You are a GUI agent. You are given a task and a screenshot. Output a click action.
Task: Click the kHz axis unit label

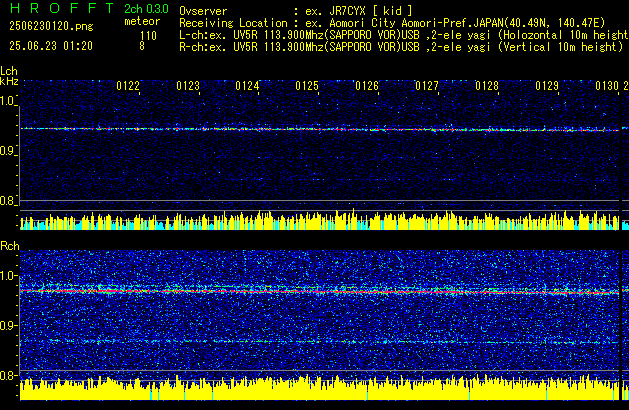(9, 81)
